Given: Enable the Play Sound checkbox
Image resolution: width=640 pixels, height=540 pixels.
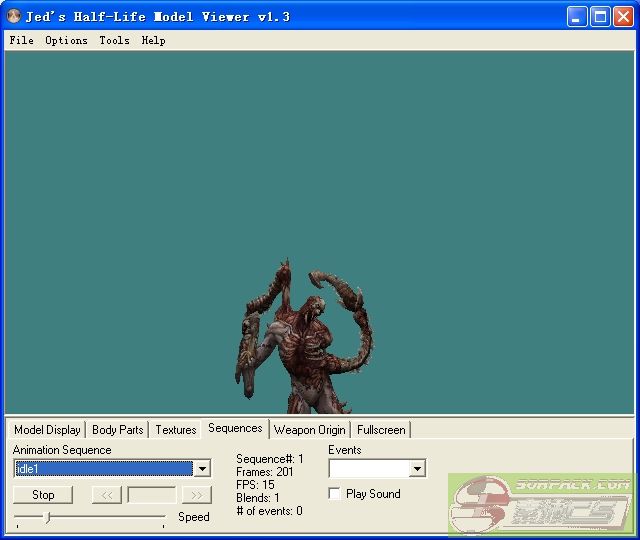Looking at the screenshot, I should click(x=334, y=494).
